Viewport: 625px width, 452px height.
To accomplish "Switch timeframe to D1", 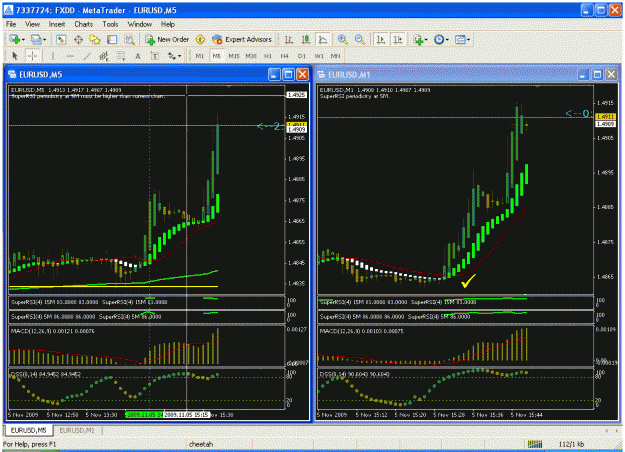I will tap(302, 56).
